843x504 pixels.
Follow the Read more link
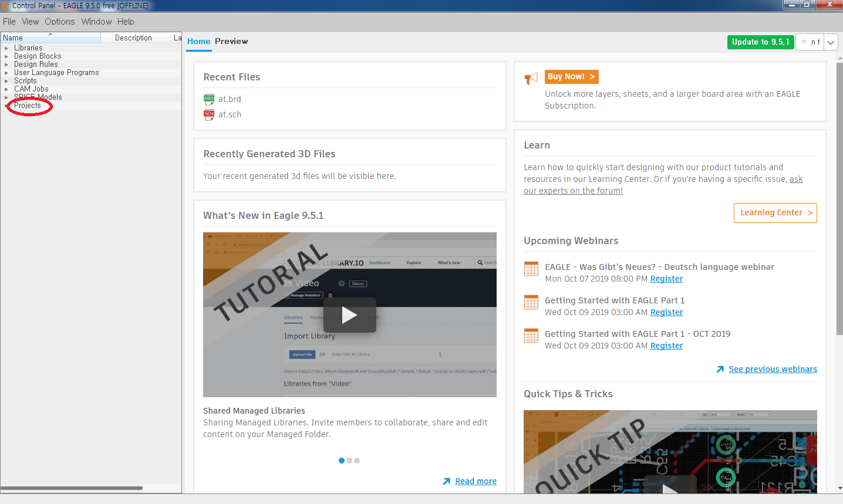(476, 481)
